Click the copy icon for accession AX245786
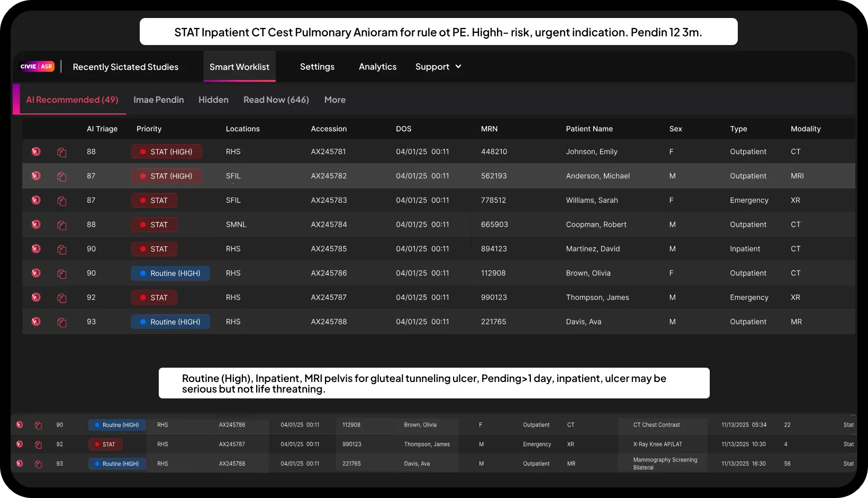Screen dimensions: 868x498 pos(62,274)
